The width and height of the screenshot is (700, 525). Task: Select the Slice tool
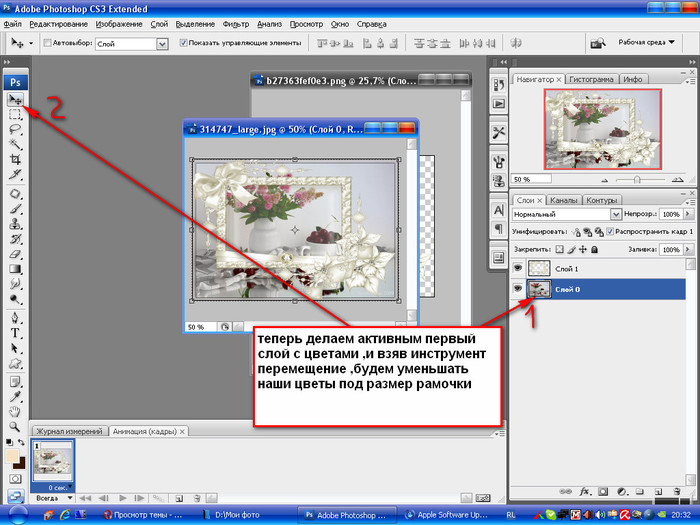15,175
